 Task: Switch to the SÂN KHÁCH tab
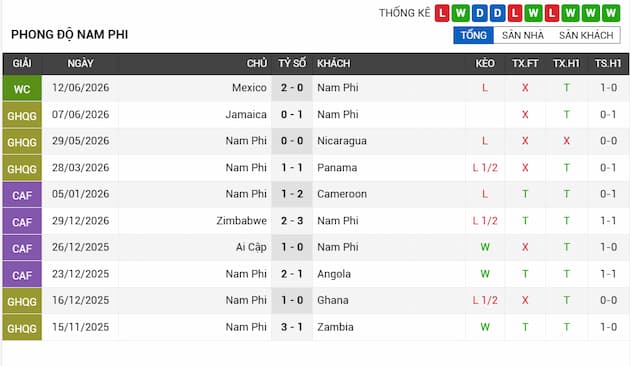pos(586,35)
